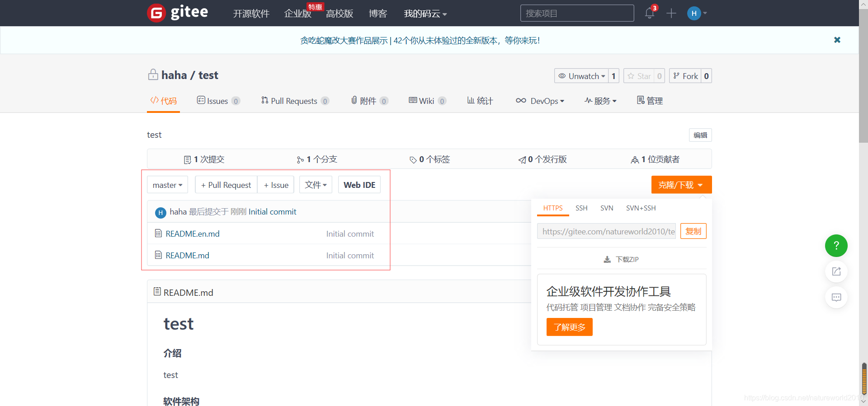The width and height of the screenshot is (868, 406).
Task: Click the lock icon beside haha / test
Action: pos(153,75)
